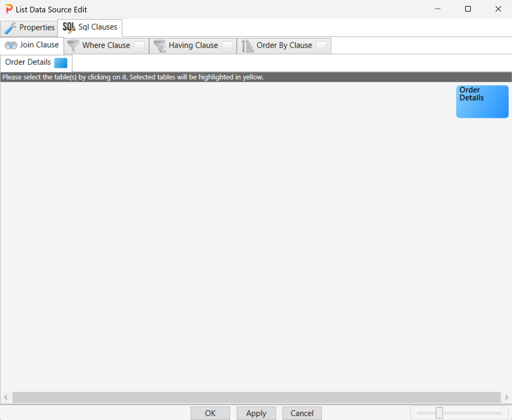The image size is (512, 420).
Task: Click the app logo in title bar
Action: pos(9,9)
